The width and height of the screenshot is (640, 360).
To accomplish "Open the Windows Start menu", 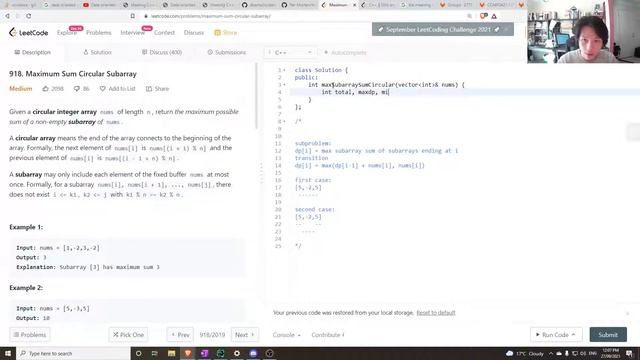I will 8,353.
